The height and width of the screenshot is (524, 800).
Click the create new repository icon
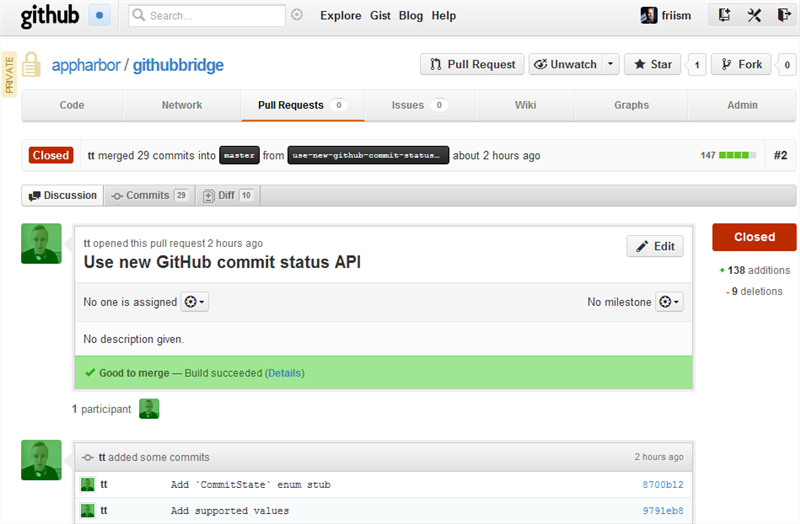tap(724, 15)
